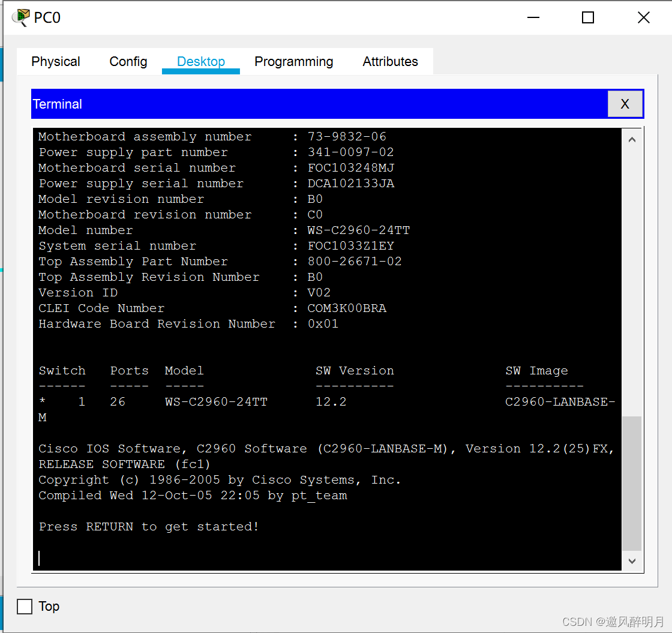672x633 pixels.
Task: Click the Terminal title bar label
Action: 58,104
